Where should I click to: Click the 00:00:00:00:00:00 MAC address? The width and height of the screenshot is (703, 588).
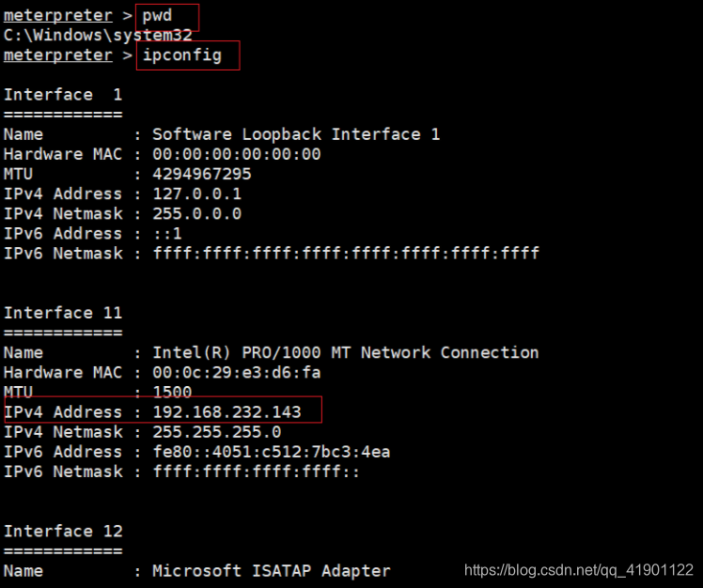click(237, 154)
